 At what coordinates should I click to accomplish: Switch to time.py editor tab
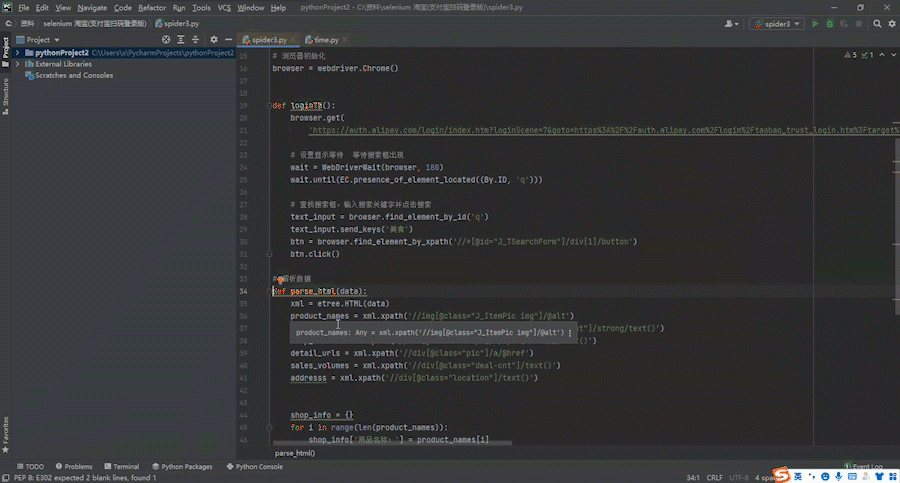(326, 40)
